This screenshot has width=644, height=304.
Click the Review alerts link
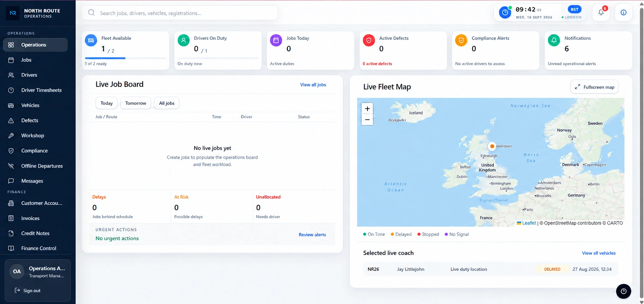(x=312, y=235)
